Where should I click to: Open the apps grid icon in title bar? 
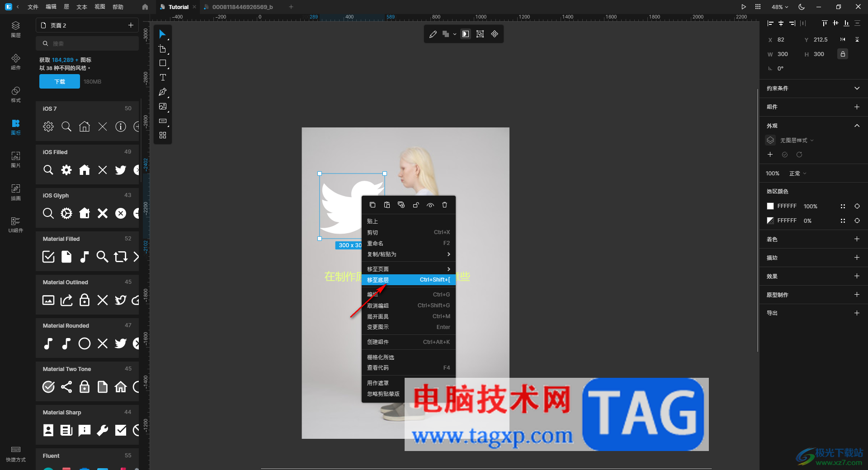coord(758,7)
